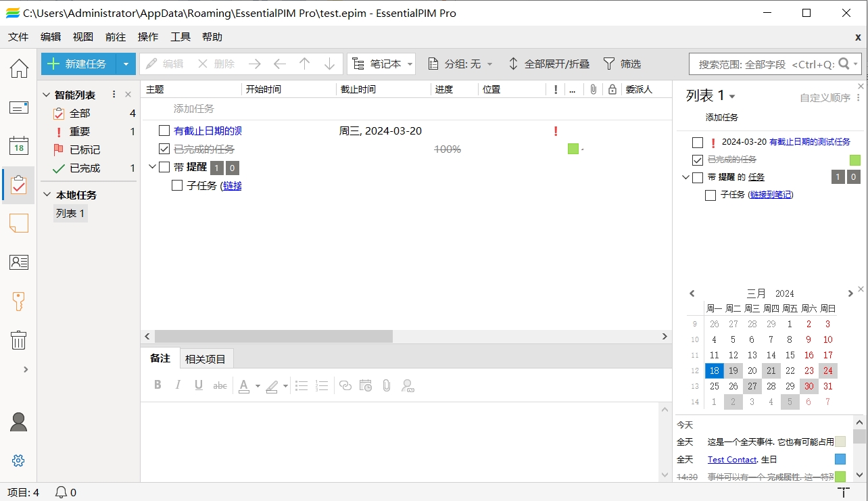This screenshot has height=501, width=868.
Task: Open the Test Contact link
Action: point(732,460)
